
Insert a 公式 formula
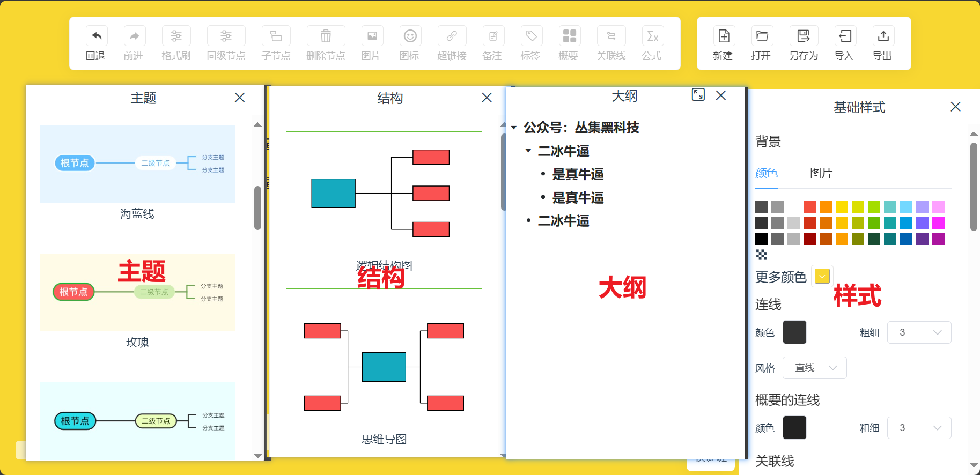click(x=653, y=36)
